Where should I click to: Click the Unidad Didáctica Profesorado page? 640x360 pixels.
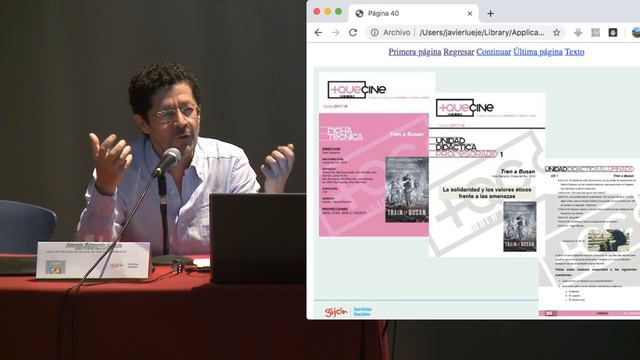point(487,176)
